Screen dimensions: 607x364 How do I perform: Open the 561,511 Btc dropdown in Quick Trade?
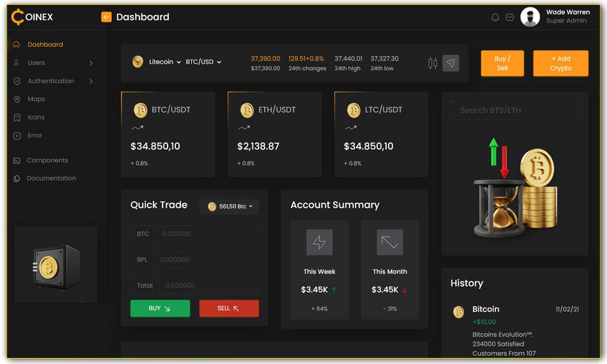click(229, 206)
